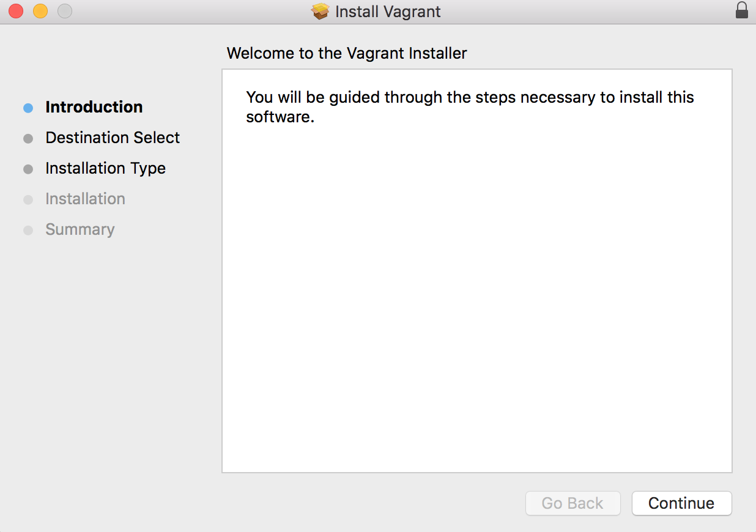Screen dimensions: 756x532
Task: Click the 'Install Vagrant' window title text
Action: pyautogui.click(x=388, y=12)
